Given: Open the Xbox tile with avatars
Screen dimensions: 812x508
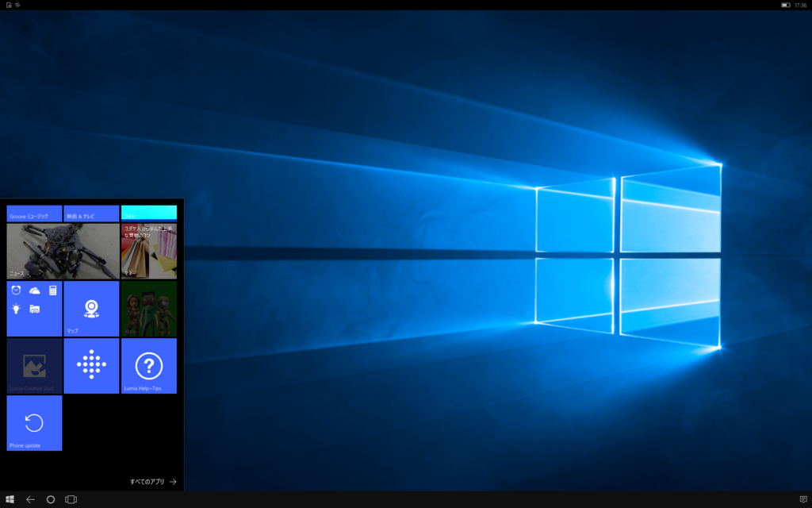Looking at the screenshot, I should point(149,309).
